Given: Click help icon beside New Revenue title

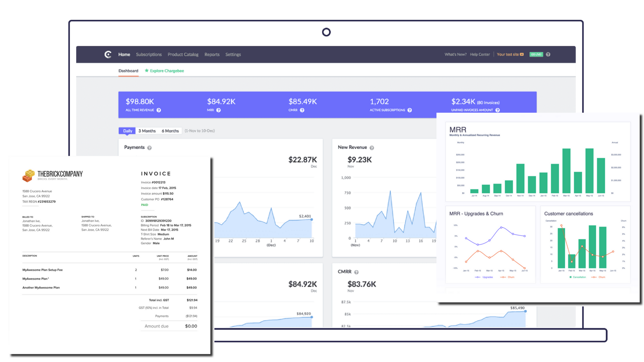Looking at the screenshot, I should pos(372,148).
